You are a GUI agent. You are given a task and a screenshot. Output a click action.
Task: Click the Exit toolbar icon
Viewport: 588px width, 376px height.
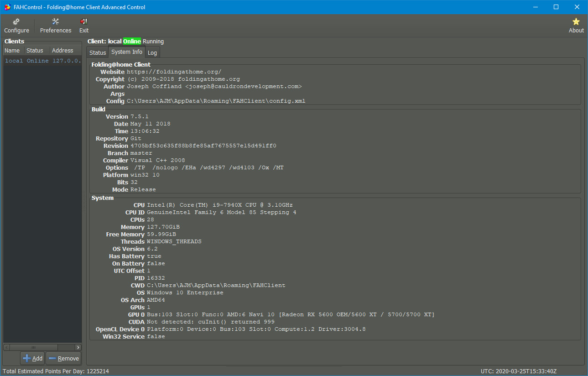pyautogui.click(x=84, y=26)
